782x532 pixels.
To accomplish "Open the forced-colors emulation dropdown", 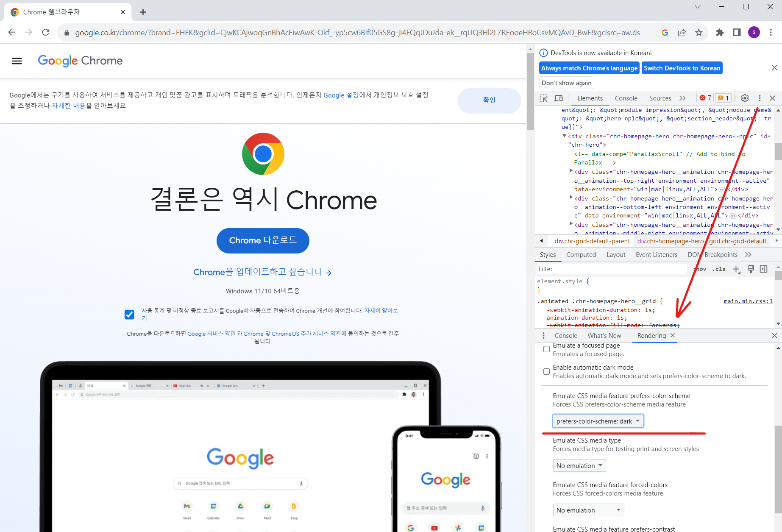I will (x=588, y=510).
